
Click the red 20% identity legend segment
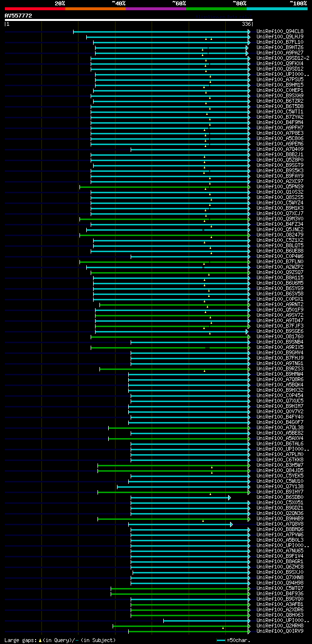point(35,9)
